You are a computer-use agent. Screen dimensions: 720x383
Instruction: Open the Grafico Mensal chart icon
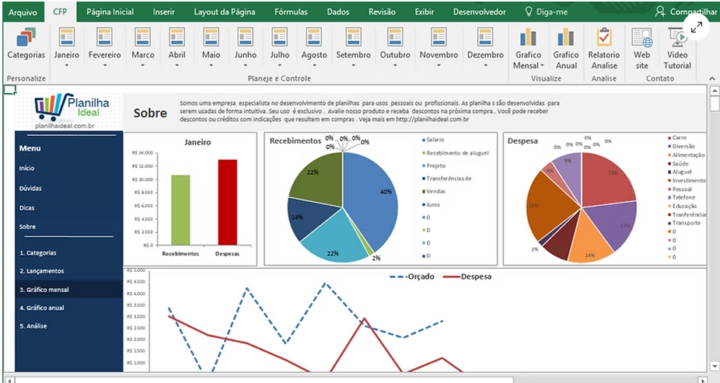point(528,37)
